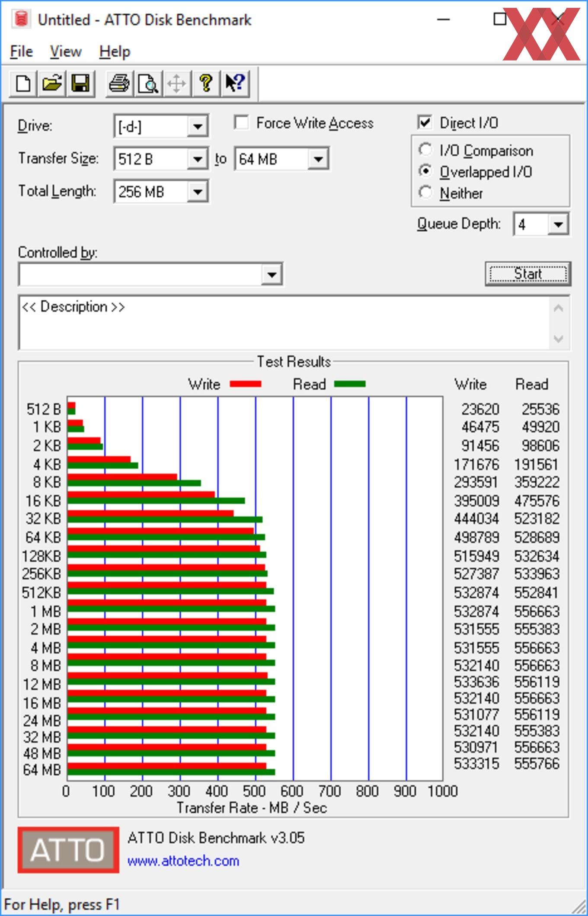This screenshot has width=588, height=916.
Task: Click the 2 KB read value 98606
Action: pos(540,445)
